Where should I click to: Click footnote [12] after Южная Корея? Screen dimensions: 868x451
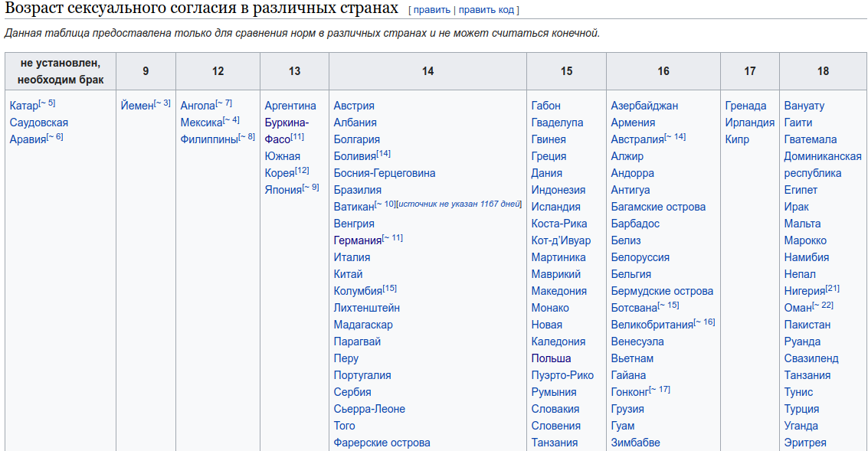(x=302, y=171)
